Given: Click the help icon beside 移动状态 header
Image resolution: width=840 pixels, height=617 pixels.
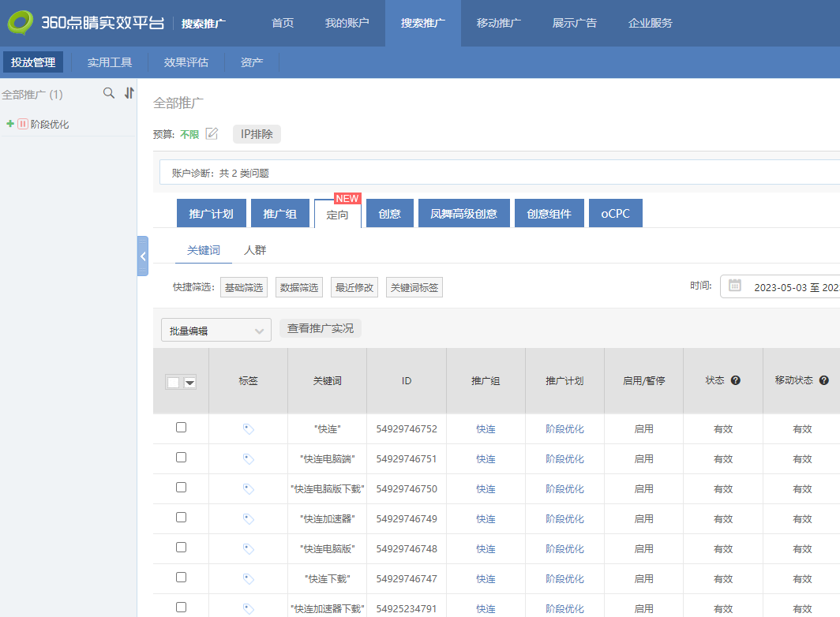Looking at the screenshot, I should point(824,380).
